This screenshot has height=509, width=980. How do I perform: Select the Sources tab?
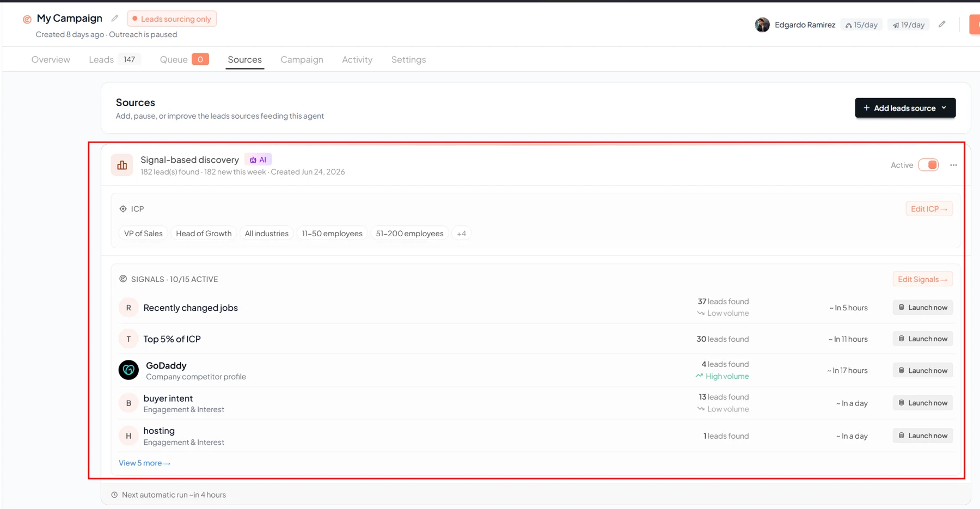(x=244, y=59)
